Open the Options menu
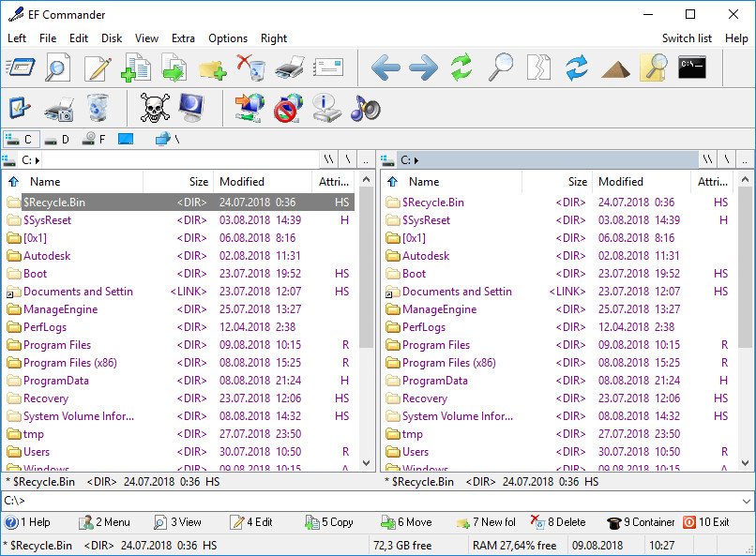The height and width of the screenshot is (556, 756). (227, 38)
